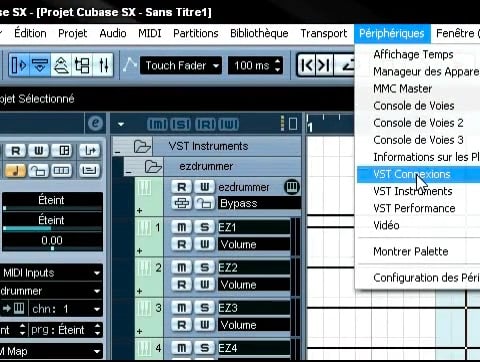Collapse the VST Instruments folder track

pos(118,152)
